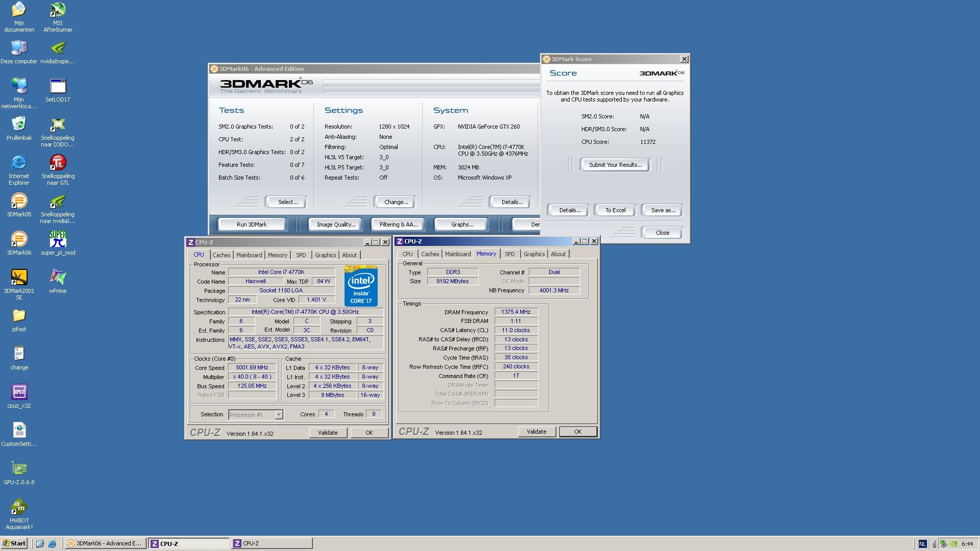Click the Run 3DMark button
Image resolution: width=980 pixels, height=551 pixels.
click(x=252, y=224)
